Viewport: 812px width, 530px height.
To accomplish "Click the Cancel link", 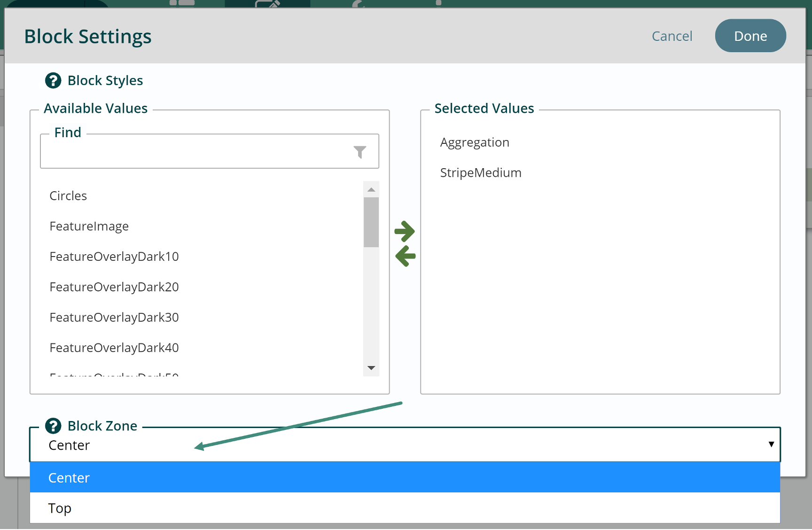I will tap(672, 36).
